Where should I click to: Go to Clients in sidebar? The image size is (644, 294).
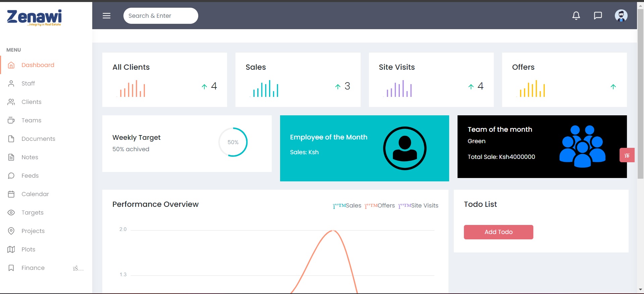pyautogui.click(x=31, y=102)
